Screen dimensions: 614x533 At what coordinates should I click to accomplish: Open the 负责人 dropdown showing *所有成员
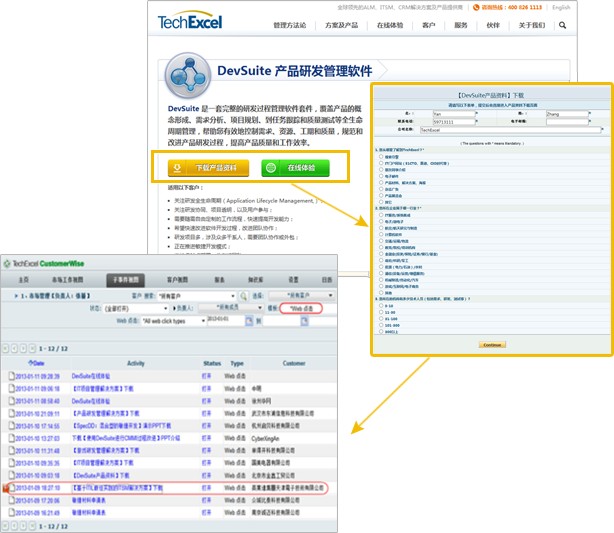pos(231,308)
